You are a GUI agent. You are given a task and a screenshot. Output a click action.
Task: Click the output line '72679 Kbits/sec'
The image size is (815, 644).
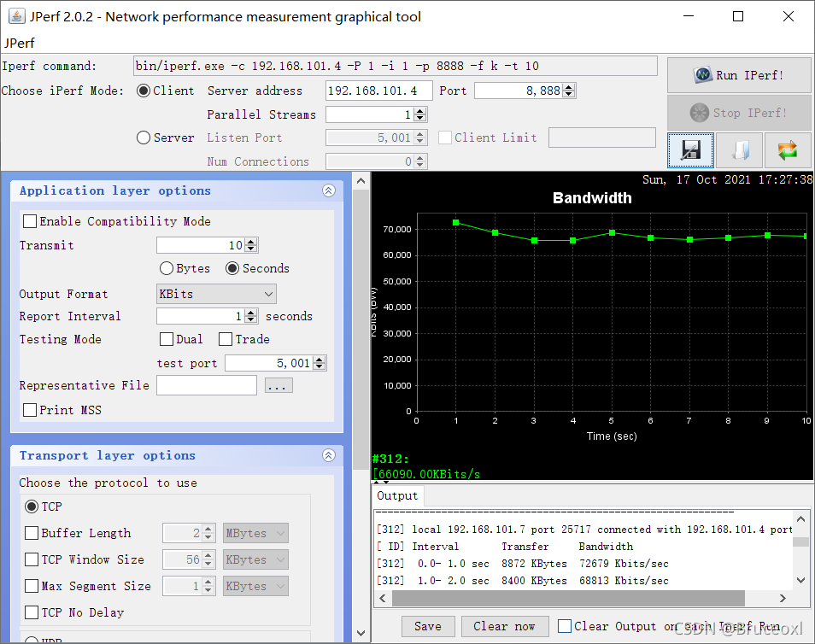(624, 564)
